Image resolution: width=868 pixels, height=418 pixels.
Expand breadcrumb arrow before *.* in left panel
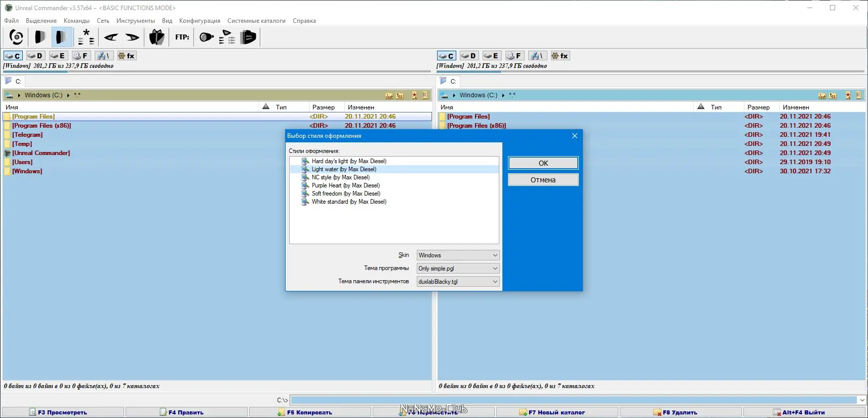68,95
